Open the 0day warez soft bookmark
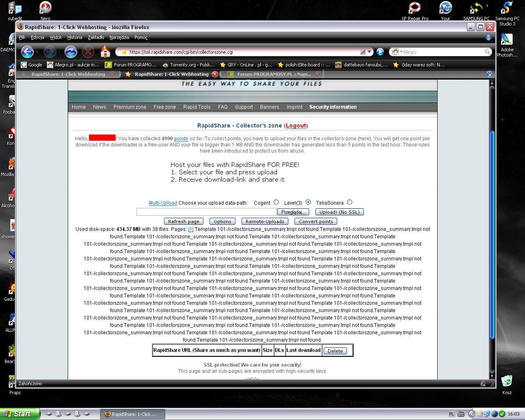The image size is (525, 420). click(x=419, y=65)
